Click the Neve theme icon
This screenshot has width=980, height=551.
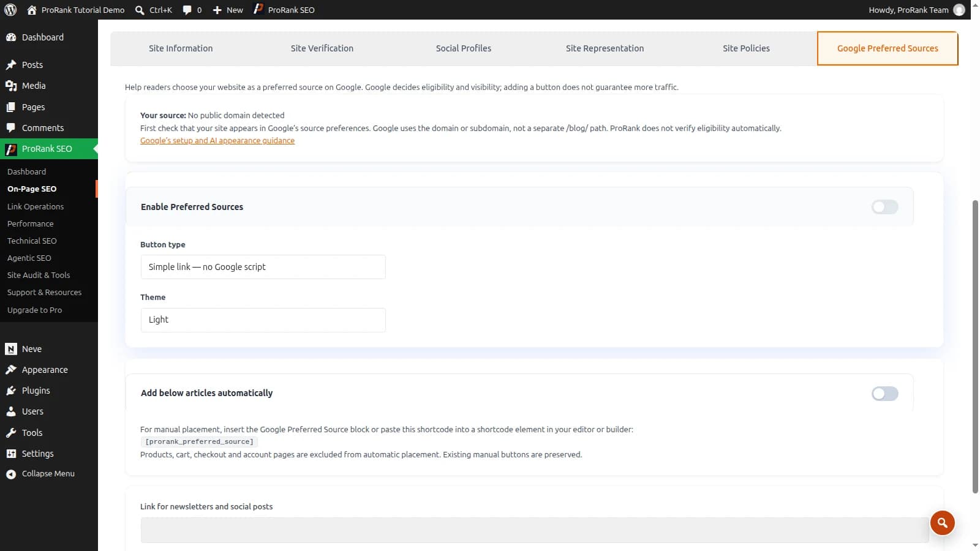(x=11, y=349)
